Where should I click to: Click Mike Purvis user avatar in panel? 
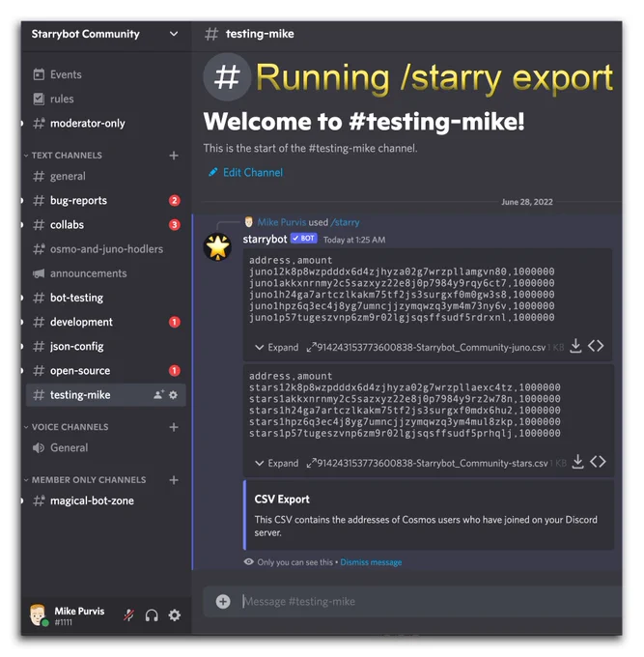click(38, 615)
